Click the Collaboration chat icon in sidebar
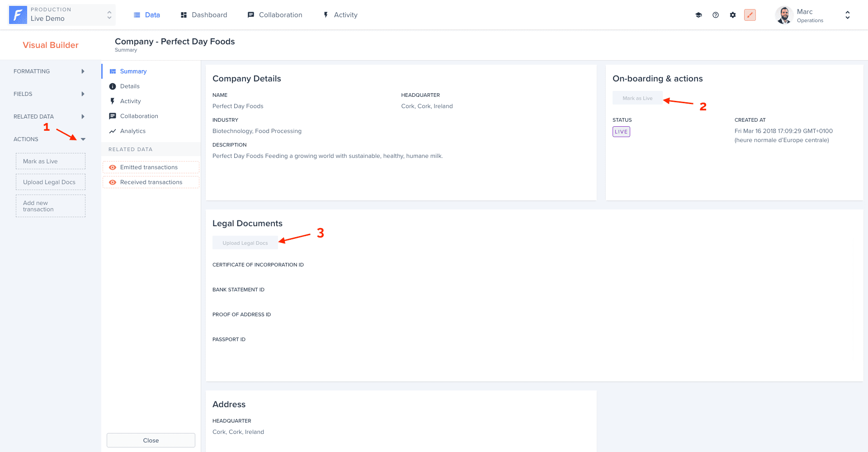Screen dimensions: 868x452 coord(113,116)
